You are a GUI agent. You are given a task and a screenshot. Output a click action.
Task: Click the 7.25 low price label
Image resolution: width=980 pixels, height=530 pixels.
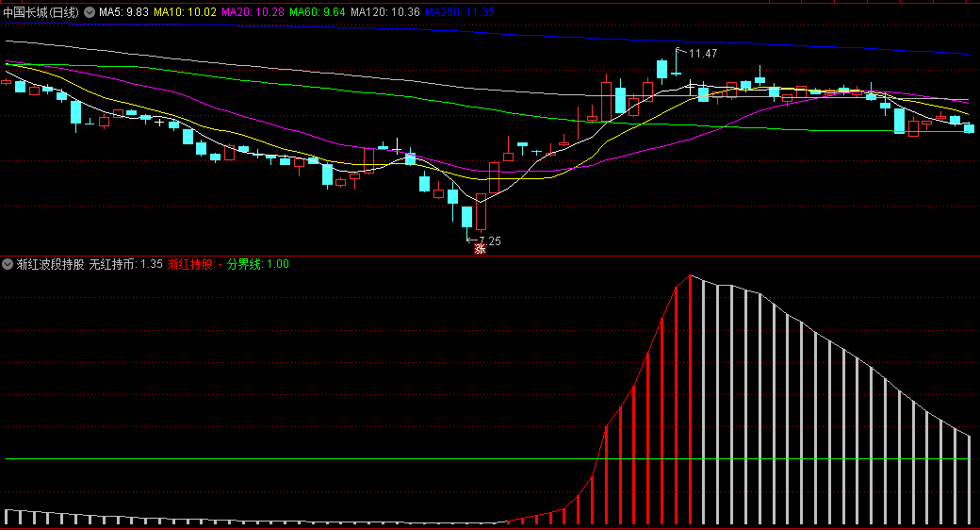click(x=490, y=240)
